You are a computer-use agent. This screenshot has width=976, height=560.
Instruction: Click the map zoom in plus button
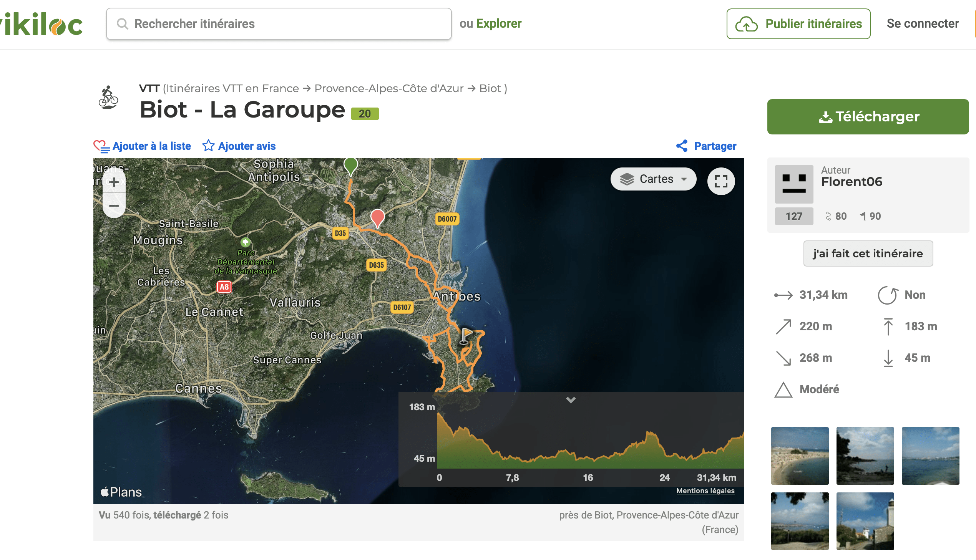click(114, 182)
